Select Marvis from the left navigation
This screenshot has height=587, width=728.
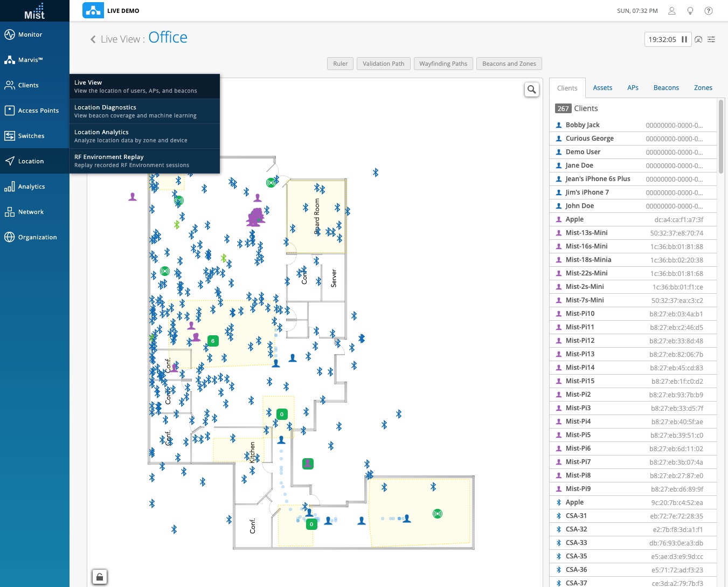tap(25, 59)
